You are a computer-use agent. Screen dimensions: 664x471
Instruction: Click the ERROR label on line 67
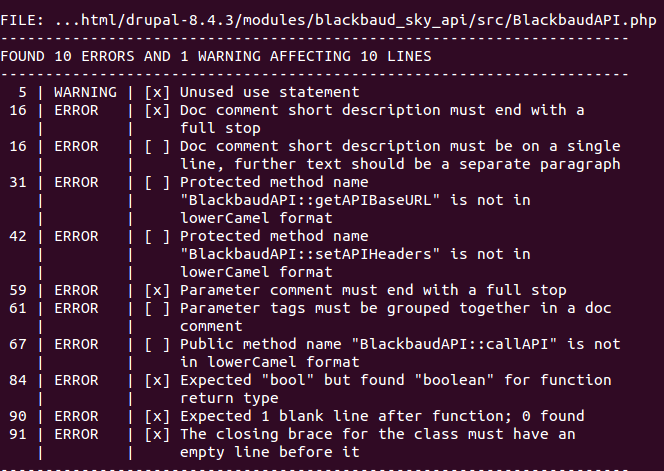[76, 344]
